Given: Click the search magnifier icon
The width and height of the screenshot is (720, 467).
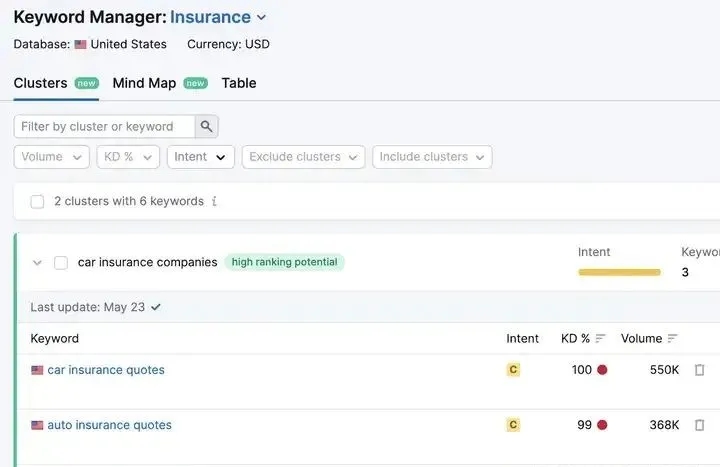Looking at the screenshot, I should [206, 126].
